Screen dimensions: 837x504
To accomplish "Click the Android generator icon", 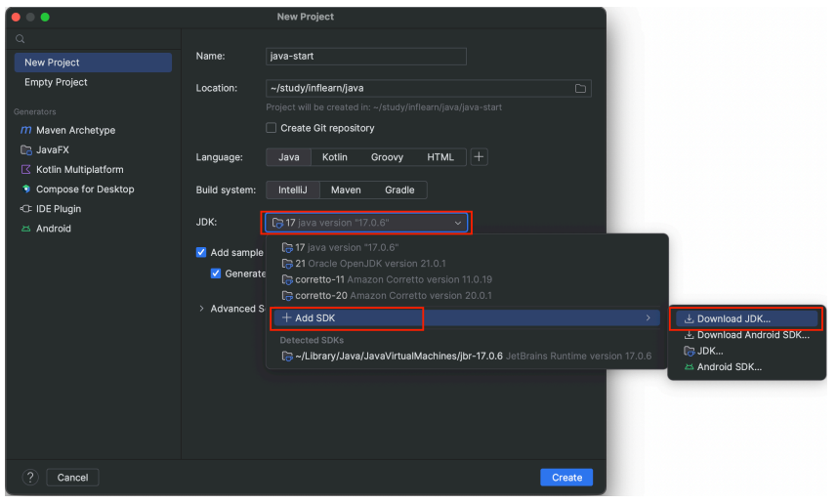I will (25, 229).
